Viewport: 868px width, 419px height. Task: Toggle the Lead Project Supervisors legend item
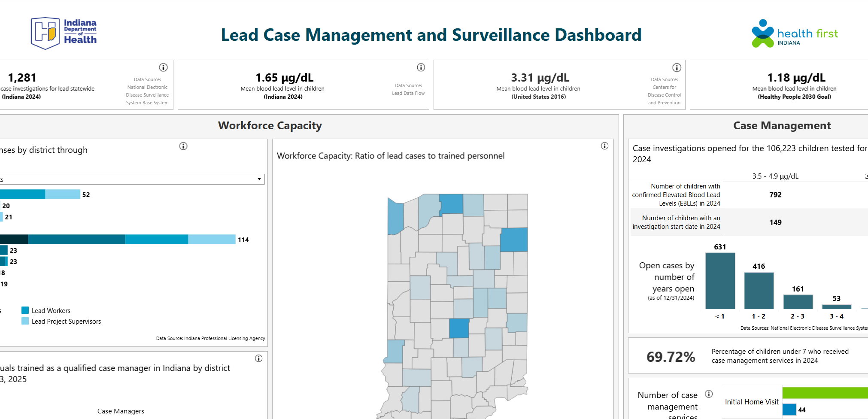pos(67,321)
